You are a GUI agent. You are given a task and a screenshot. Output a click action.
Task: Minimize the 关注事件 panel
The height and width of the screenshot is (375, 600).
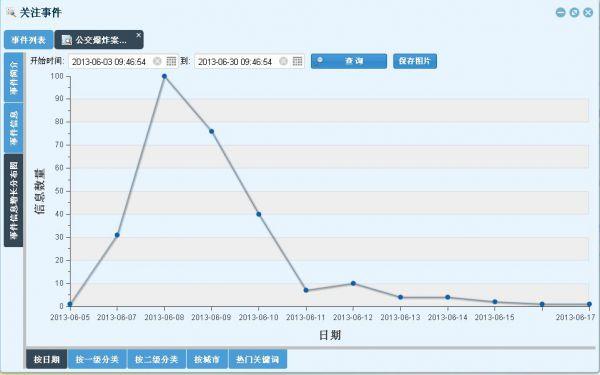pos(561,13)
